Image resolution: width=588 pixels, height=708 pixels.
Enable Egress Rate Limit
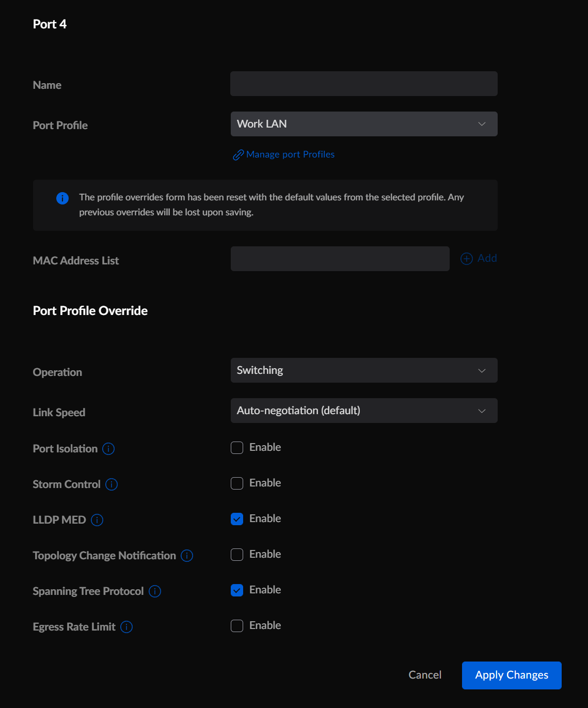pos(237,625)
